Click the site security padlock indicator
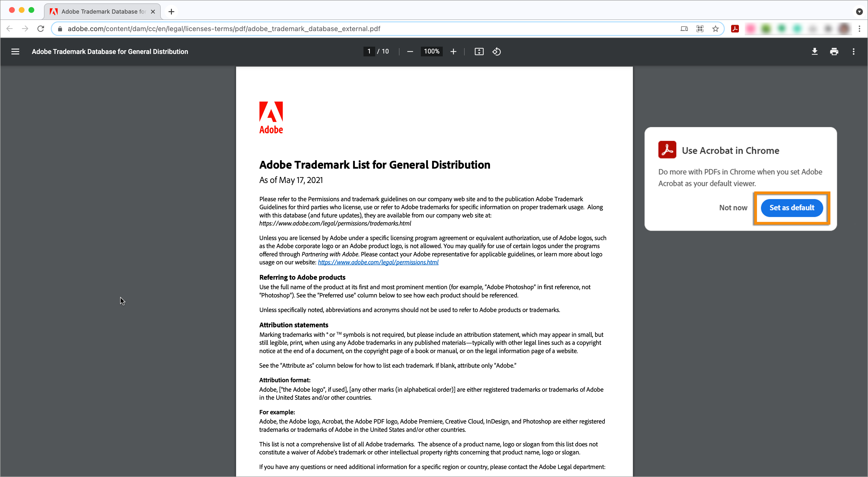Viewport: 868px width, 477px height. click(60, 29)
